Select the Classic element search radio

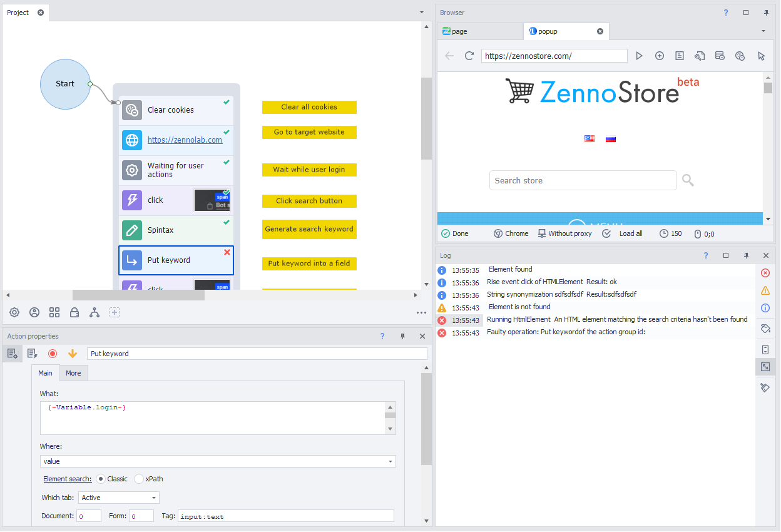[101, 479]
